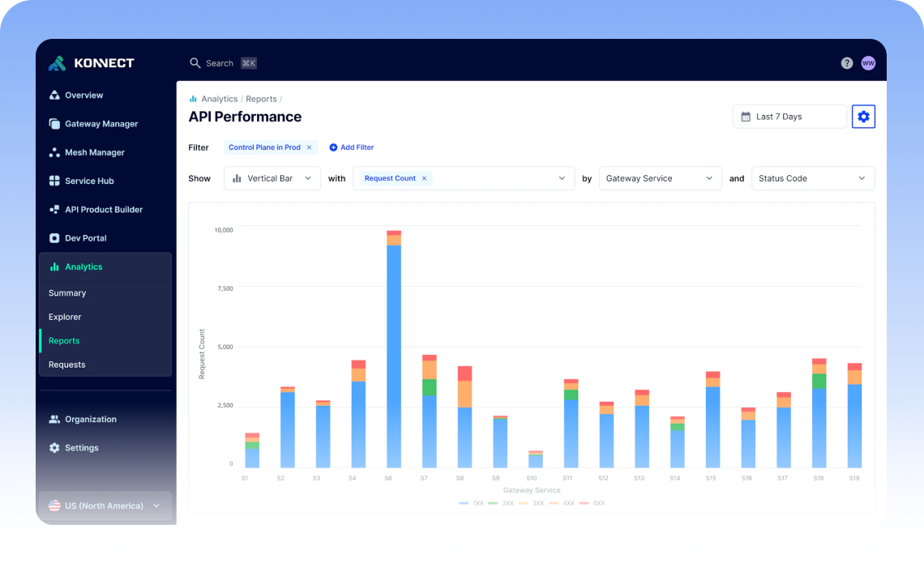Click the Gateway Manager sidebar icon

(54, 124)
